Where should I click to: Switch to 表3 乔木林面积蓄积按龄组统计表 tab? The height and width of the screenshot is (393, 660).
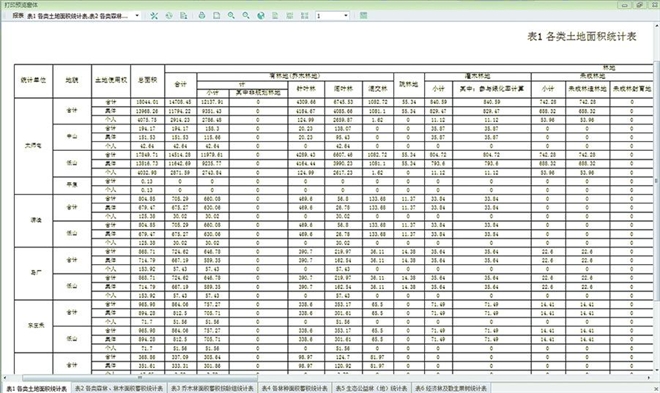[213, 388]
